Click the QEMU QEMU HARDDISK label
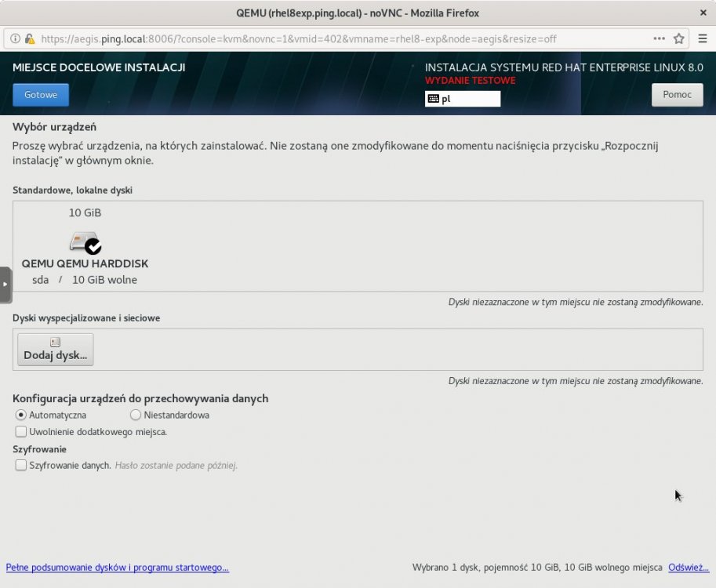This screenshot has height=588, width=716. (85, 263)
